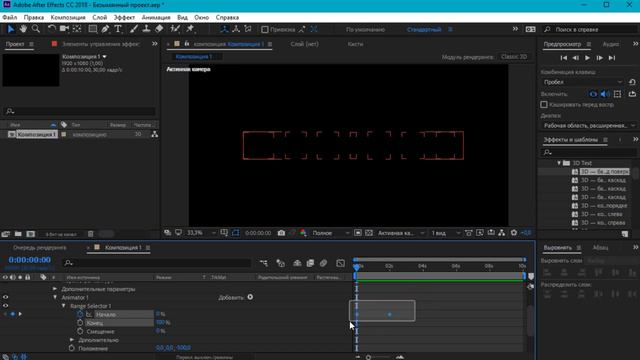Jump to last frame in Preview panel
640x360 pixels.
coord(611,58)
